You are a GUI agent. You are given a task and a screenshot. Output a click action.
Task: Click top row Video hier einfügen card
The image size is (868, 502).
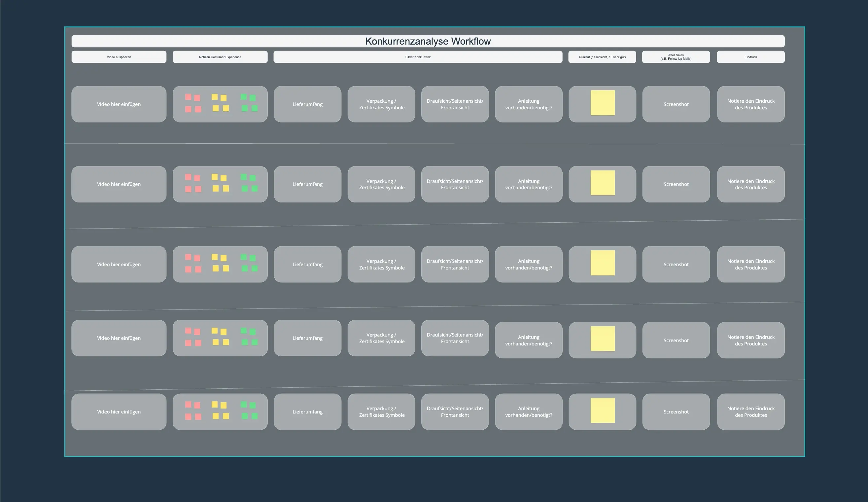[x=119, y=104]
